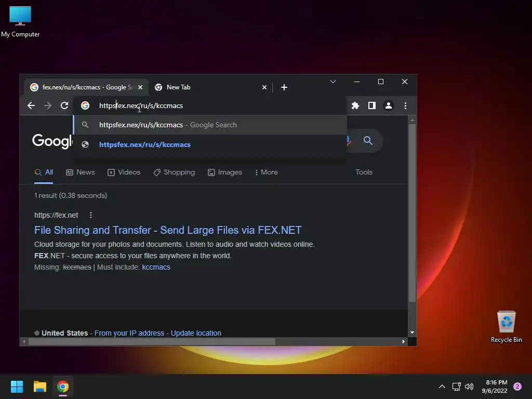The image size is (532, 399).
Task: Open the clock showing 8:16 PM
Action: pos(495,387)
